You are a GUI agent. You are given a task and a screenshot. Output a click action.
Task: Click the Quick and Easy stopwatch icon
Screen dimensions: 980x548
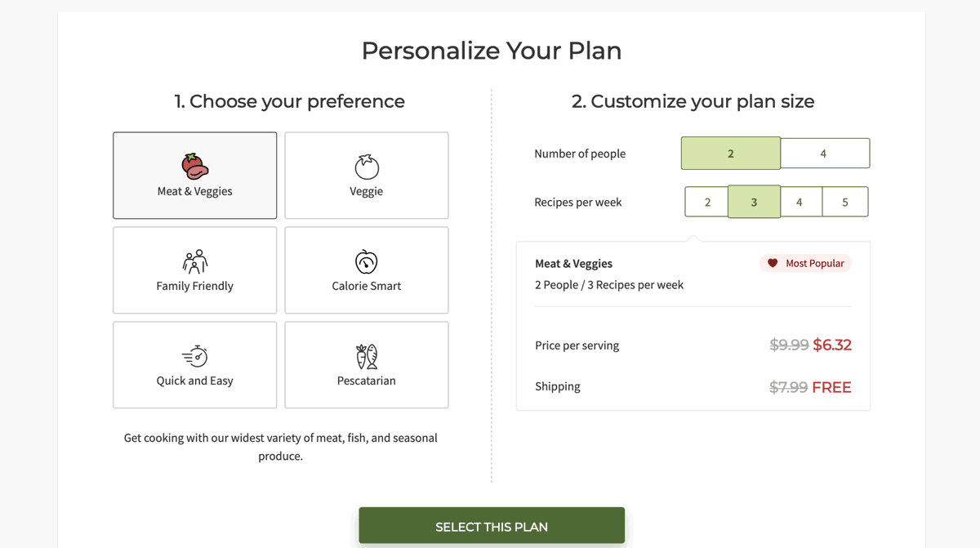tap(194, 356)
